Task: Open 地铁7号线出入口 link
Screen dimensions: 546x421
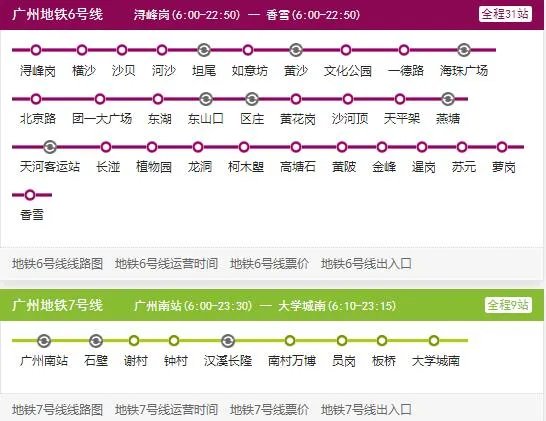Action: tap(366, 410)
